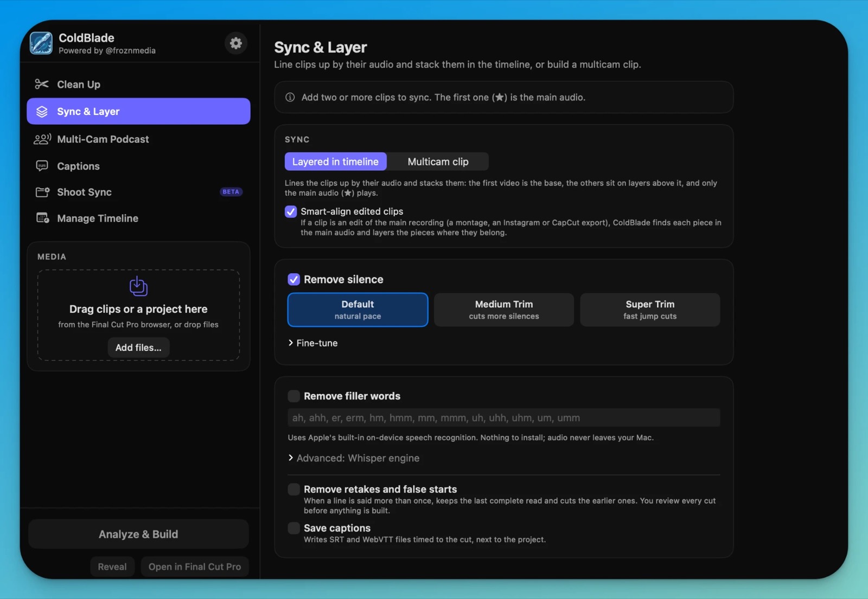
Task: Click the BETA badge on Shoot Sync
Action: coord(231,192)
